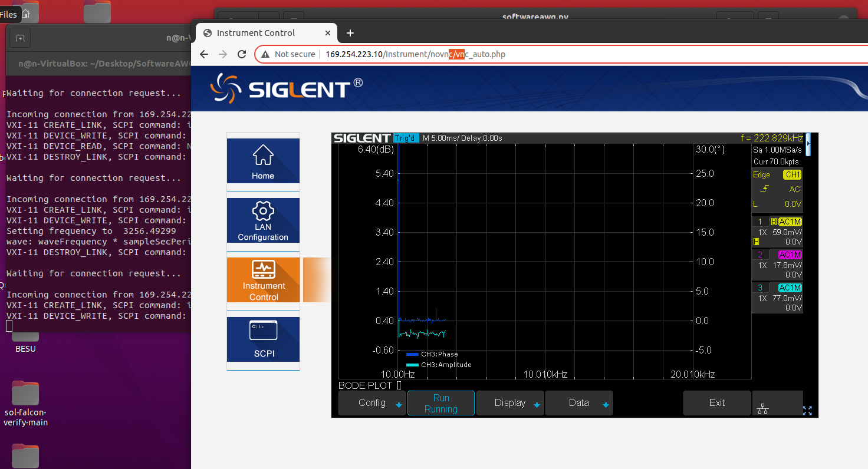Click the 10.00Hz start frequency label
Viewport: 868px width, 469px height.
[x=397, y=374]
